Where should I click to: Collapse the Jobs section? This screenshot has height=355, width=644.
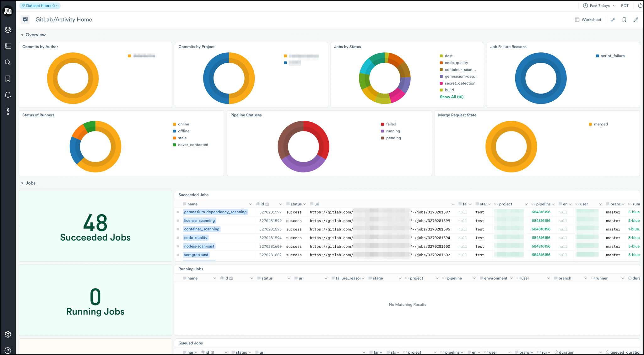coord(22,183)
